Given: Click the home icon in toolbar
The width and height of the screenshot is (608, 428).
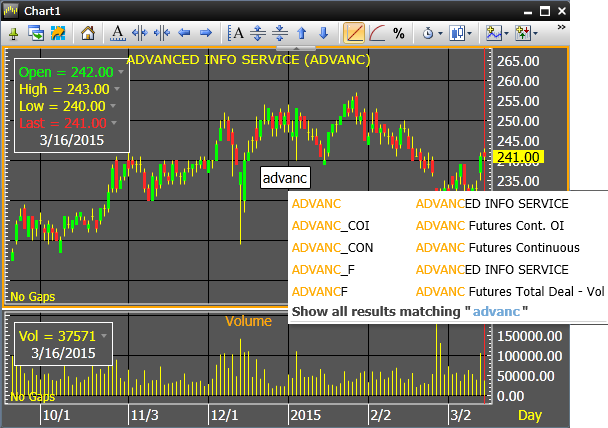Looking at the screenshot, I should click(88, 33).
